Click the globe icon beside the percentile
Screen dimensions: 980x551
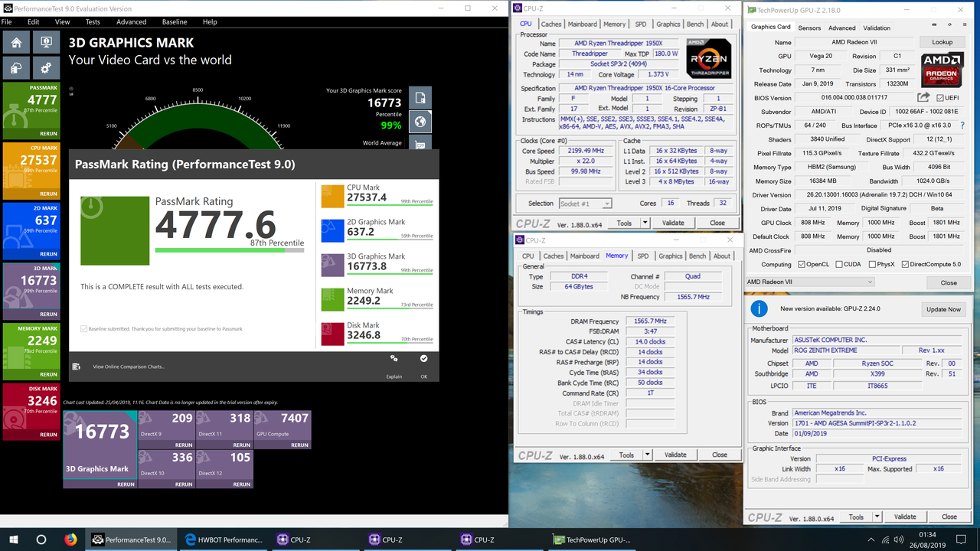(x=420, y=122)
